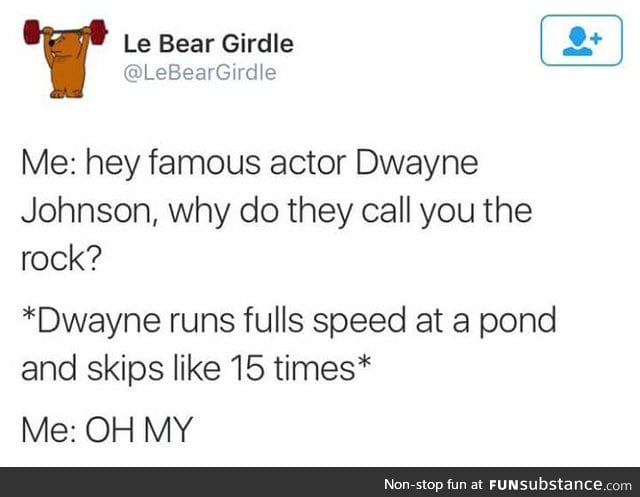
Task: Click the person silhouette in the follow icon
Action: pos(577,42)
